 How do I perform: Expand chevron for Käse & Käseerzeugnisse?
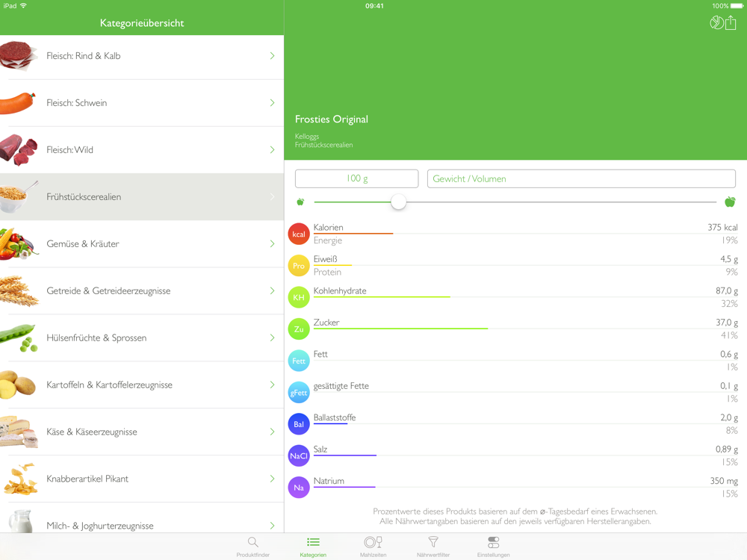point(272,432)
